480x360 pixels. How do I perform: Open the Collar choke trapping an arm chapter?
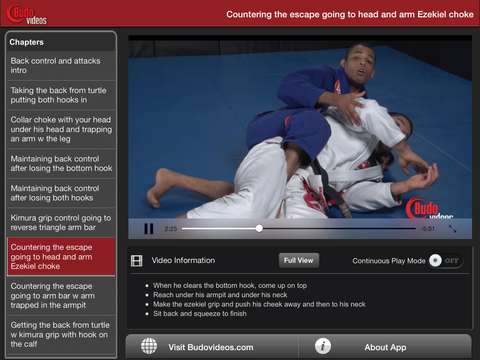[61, 129]
